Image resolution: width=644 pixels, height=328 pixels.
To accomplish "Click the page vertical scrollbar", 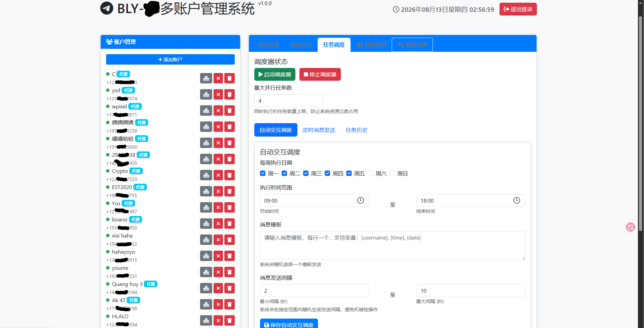I will (641, 123).
